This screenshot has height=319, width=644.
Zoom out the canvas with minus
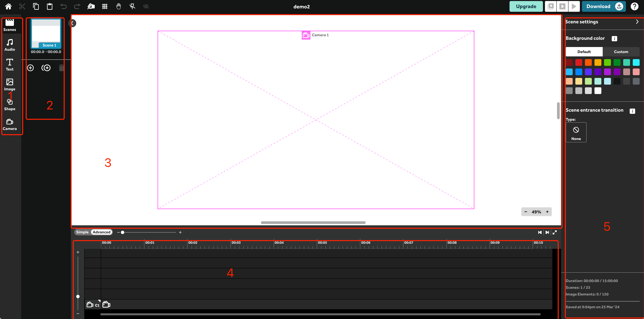[x=526, y=212]
